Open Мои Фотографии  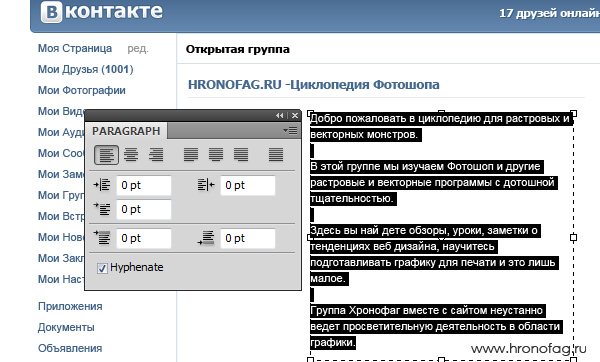pyautogui.click(x=82, y=90)
